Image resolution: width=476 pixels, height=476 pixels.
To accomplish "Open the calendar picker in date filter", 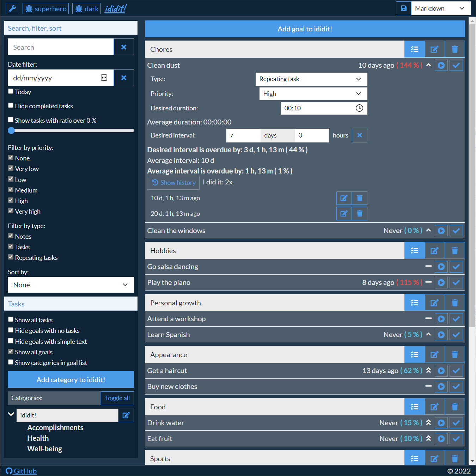I will coord(104,78).
